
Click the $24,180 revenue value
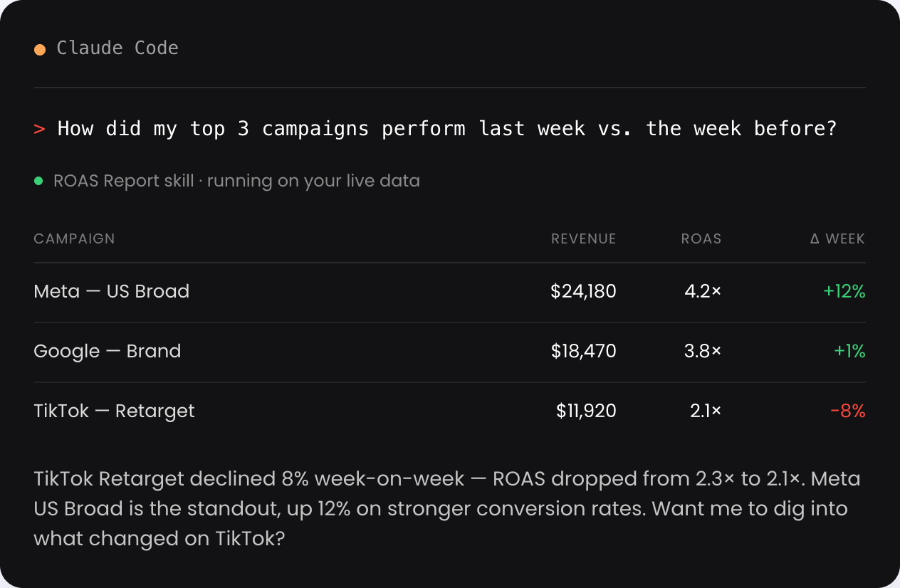pyautogui.click(x=584, y=291)
